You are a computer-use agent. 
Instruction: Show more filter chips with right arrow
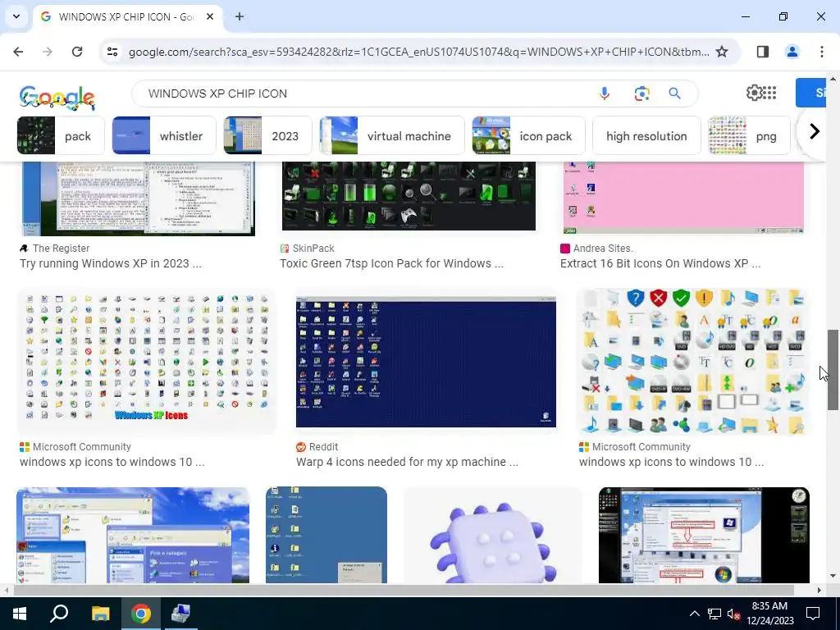815,131
